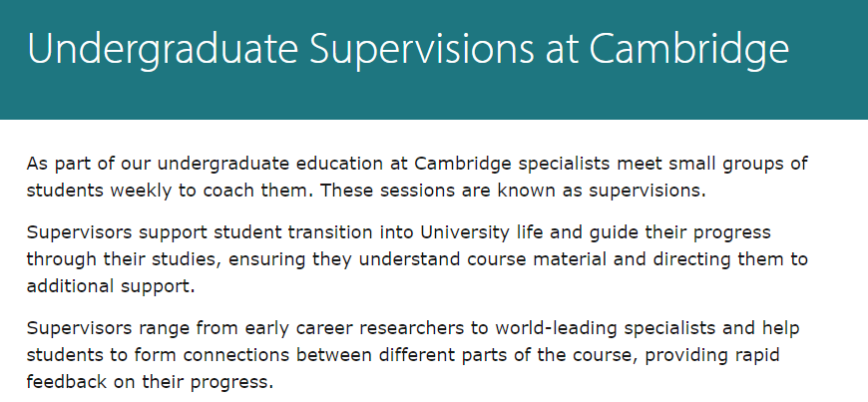Click the text additional support

pyautogui.click(x=111, y=287)
